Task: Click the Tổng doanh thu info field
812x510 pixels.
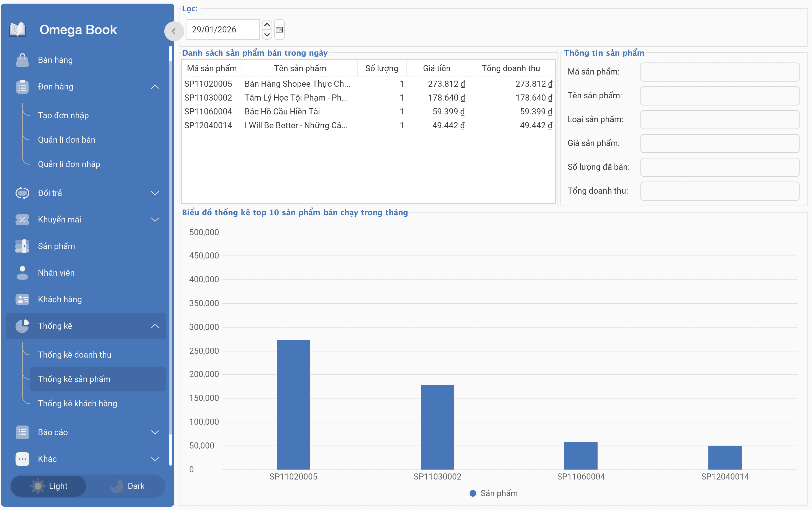Action: click(719, 191)
